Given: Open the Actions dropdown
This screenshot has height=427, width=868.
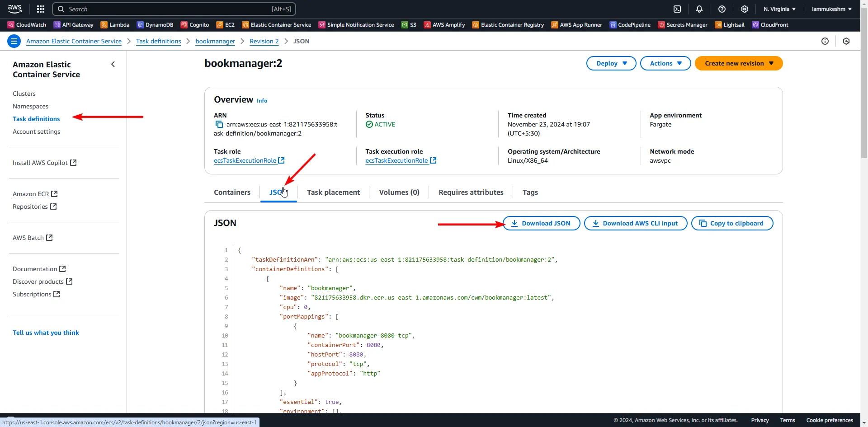Looking at the screenshot, I should pyautogui.click(x=665, y=63).
